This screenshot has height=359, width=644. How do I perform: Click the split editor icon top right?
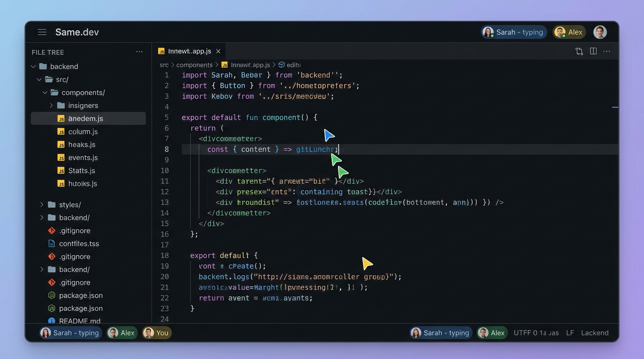tap(593, 51)
